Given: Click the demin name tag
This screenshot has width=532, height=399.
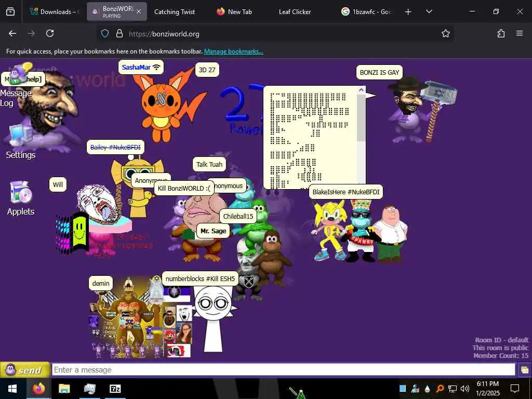Looking at the screenshot, I should tap(101, 283).
